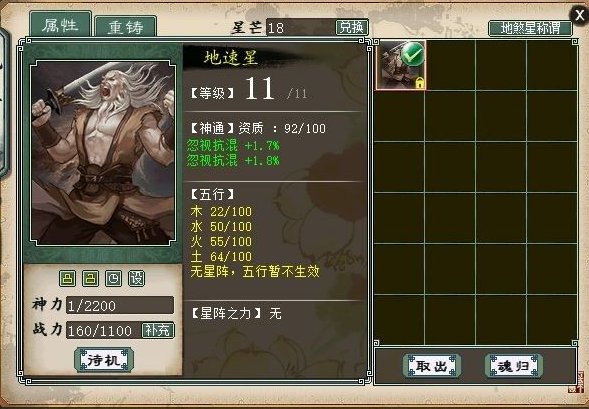589x409 pixels.
Task: Click the 待机 standby button
Action: coord(104,360)
